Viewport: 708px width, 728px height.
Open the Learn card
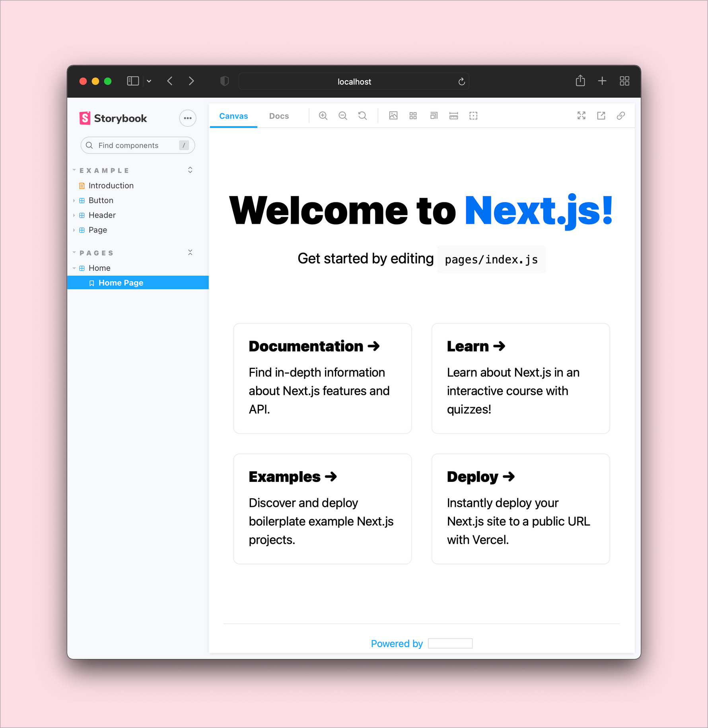[521, 379]
